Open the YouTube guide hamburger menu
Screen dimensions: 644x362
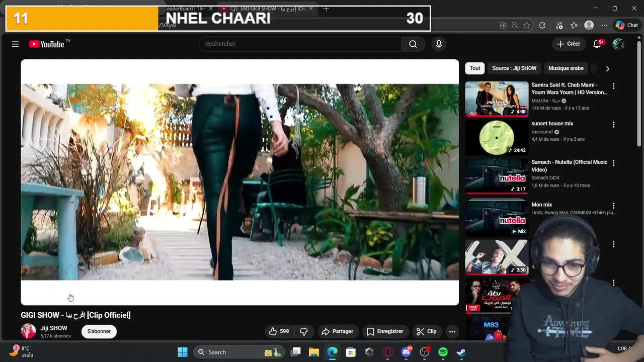click(15, 44)
